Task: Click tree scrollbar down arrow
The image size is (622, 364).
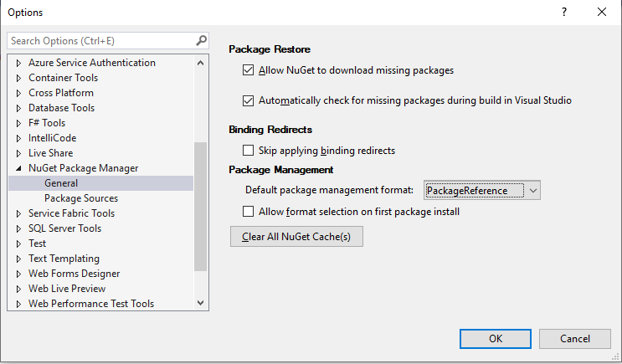Action: [x=200, y=303]
